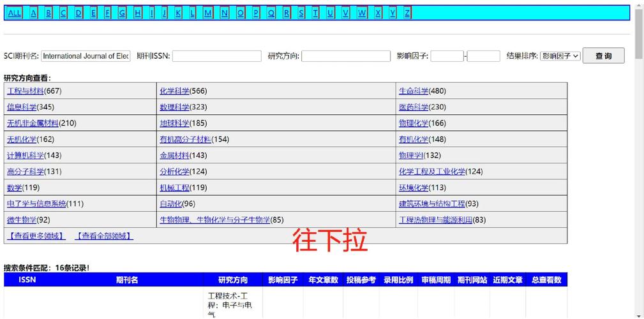Focus the SCI期刊名 input field
The height and width of the screenshot is (319, 644).
click(86, 56)
